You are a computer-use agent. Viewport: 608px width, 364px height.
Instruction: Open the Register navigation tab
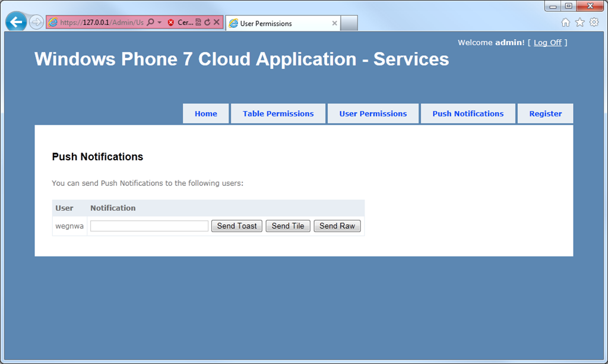pyautogui.click(x=545, y=113)
